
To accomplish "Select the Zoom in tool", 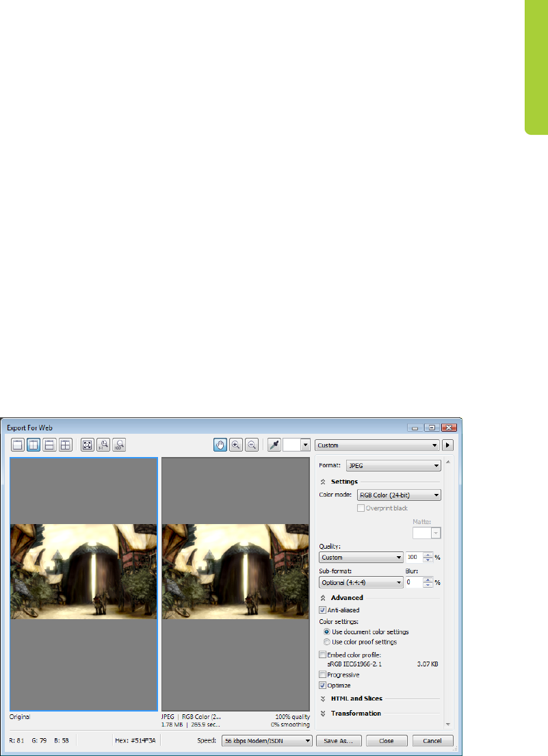I will click(x=236, y=445).
